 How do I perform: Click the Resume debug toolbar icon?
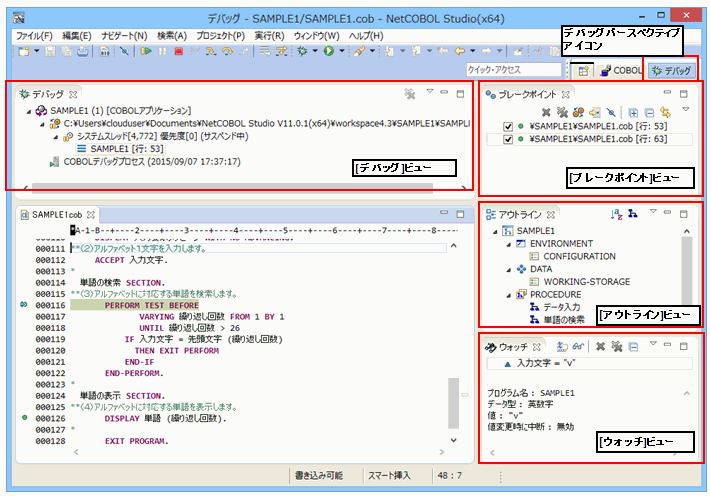146,52
